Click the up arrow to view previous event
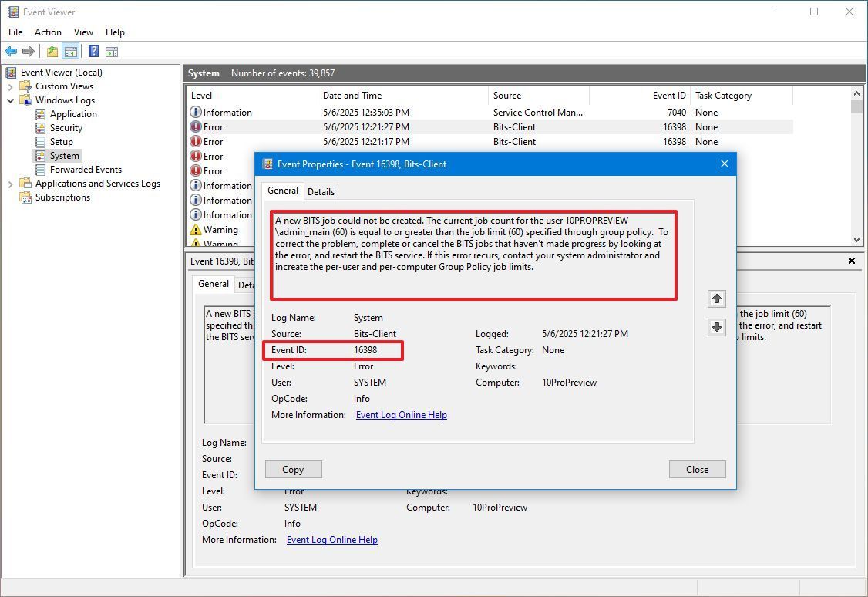 pos(716,298)
